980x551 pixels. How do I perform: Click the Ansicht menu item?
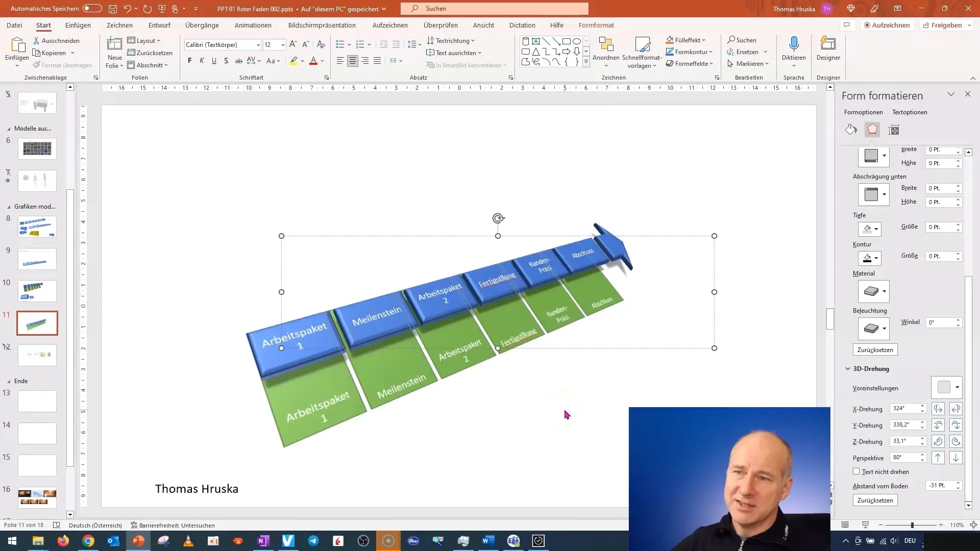[x=483, y=25]
